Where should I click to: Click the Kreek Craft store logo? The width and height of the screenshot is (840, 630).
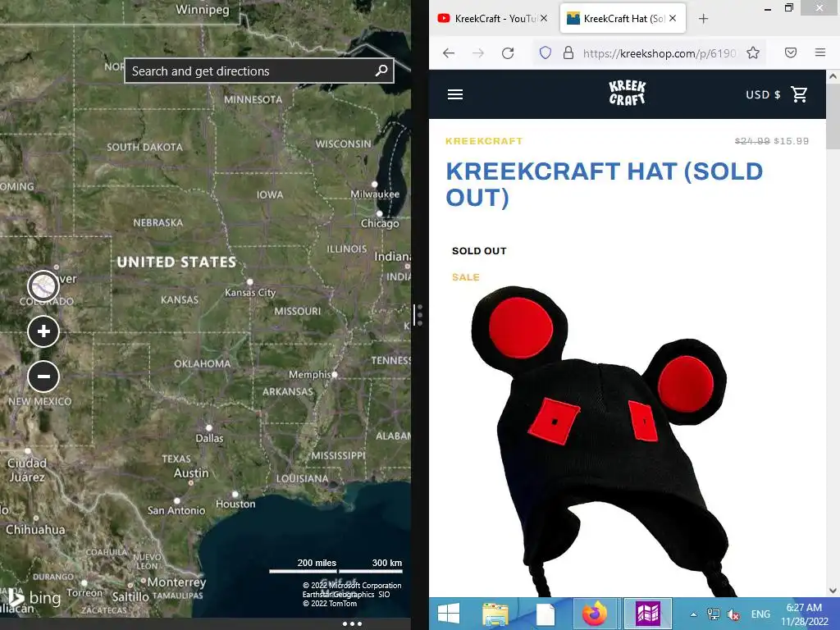628,93
